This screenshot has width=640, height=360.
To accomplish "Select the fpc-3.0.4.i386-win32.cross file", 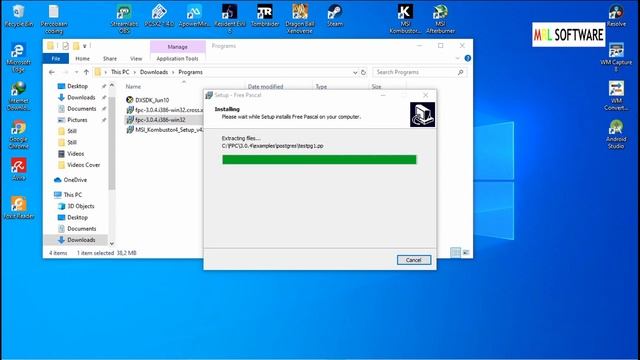I will tap(164, 110).
